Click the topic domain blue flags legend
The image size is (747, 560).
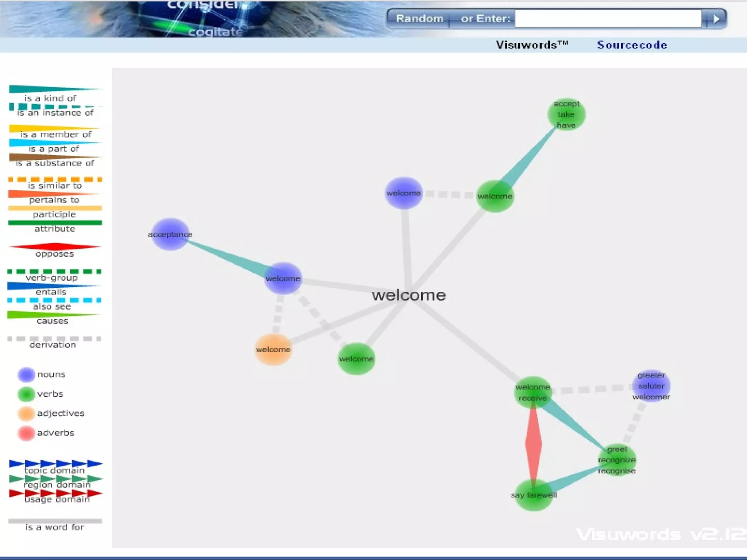(x=55, y=464)
